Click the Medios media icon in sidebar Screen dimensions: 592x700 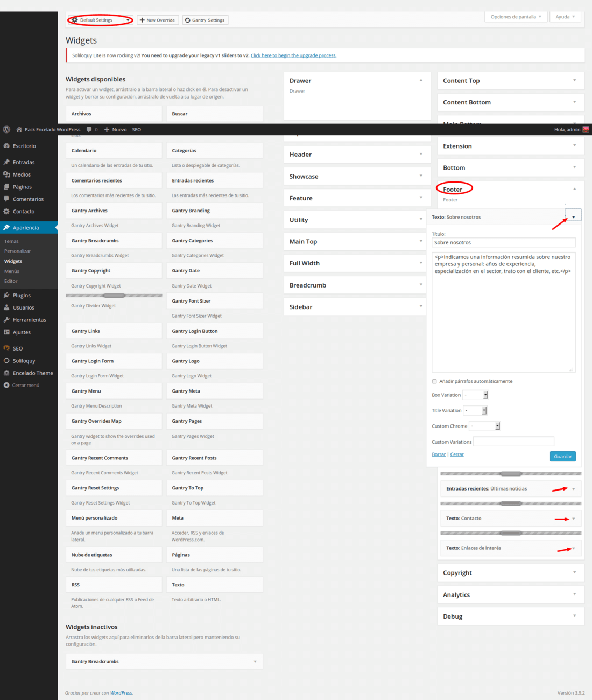[x=6, y=174]
